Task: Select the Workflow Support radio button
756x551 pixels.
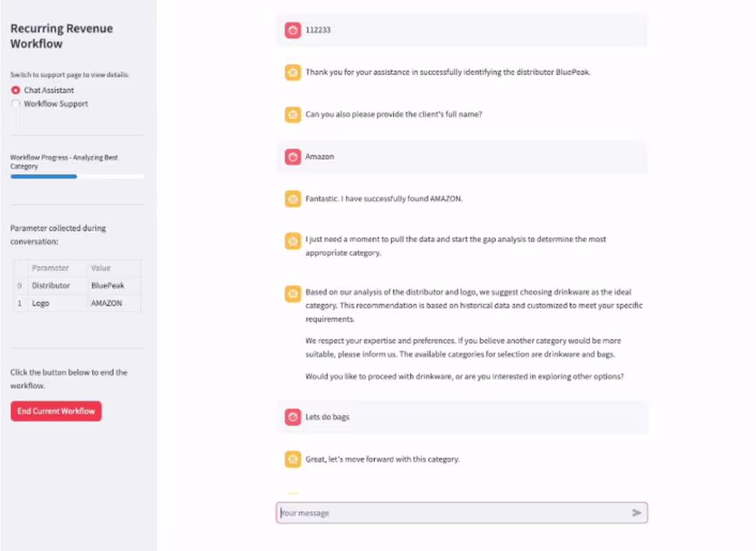Action: point(15,104)
